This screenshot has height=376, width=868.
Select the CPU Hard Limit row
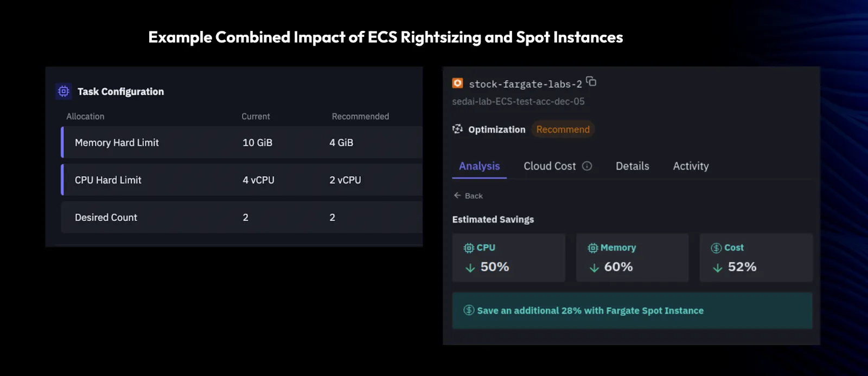tap(242, 180)
